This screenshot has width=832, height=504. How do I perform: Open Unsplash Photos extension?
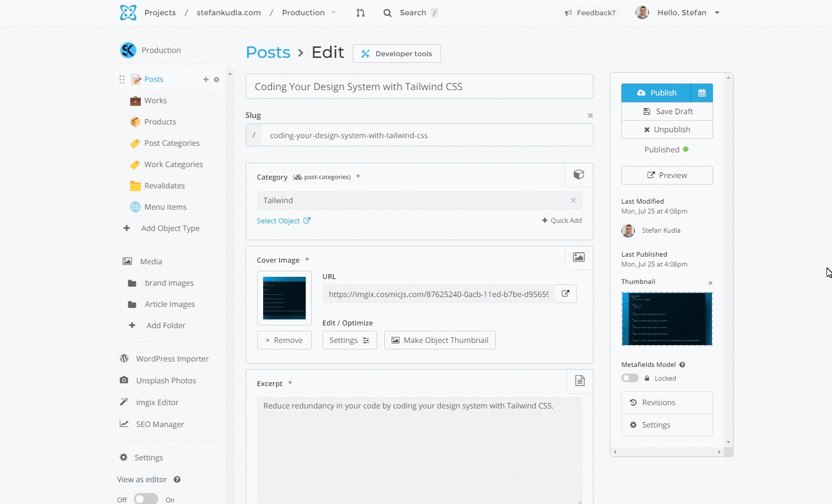pos(158,381)
